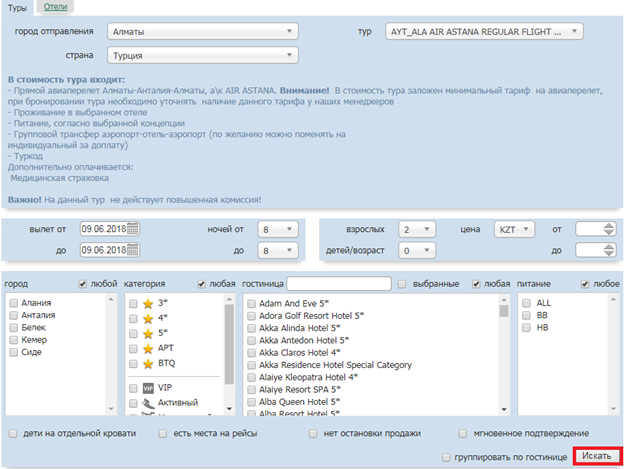
Task: Check the Adam And Eve 5* hotel
Action: (251, 304)
